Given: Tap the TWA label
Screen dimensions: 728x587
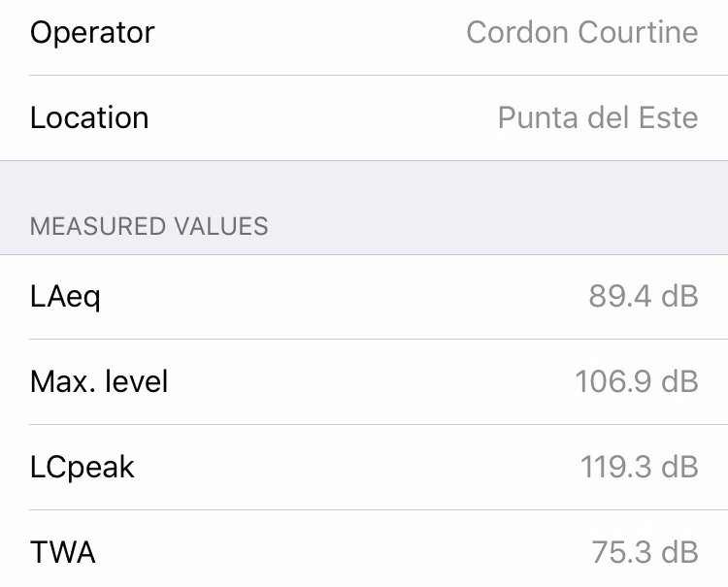Looking at the screenshot, I should (63, 552).
